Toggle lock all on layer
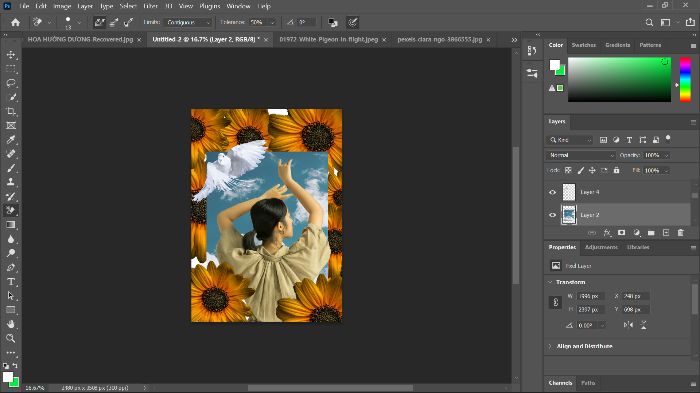The height and width of the screenshot is (393, 700). 616,170
